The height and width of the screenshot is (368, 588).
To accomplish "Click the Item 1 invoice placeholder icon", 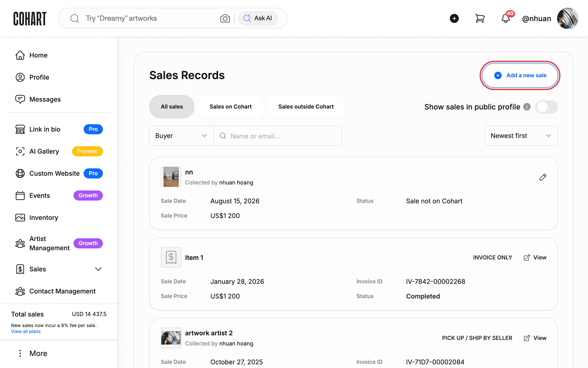I will coord(171,258).
